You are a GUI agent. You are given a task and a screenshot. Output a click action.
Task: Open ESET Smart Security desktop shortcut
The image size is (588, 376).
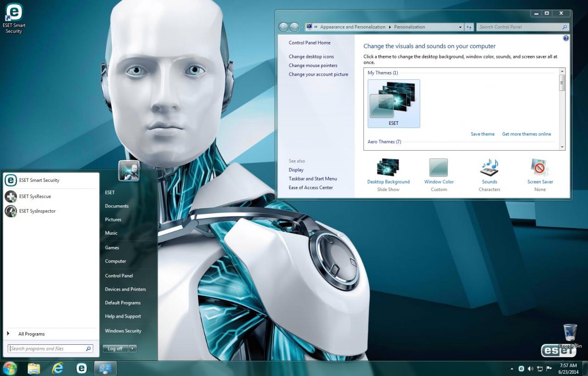coord(14,18)
